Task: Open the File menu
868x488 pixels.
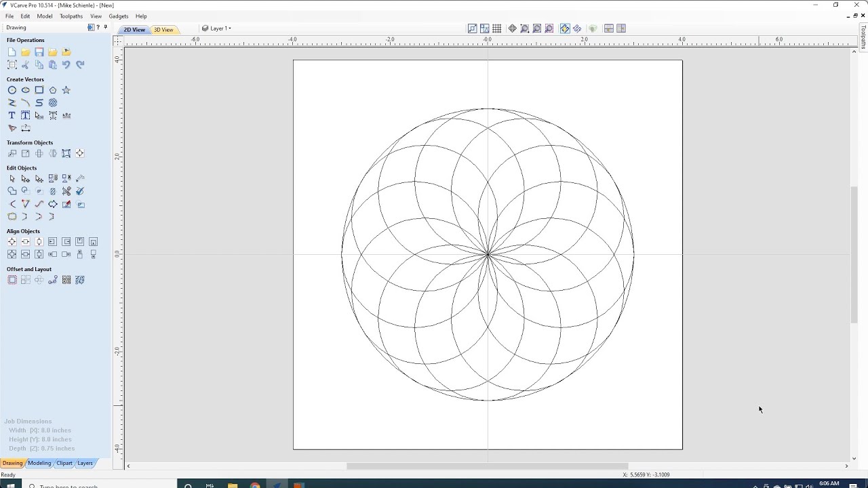Action: (9, 16)
